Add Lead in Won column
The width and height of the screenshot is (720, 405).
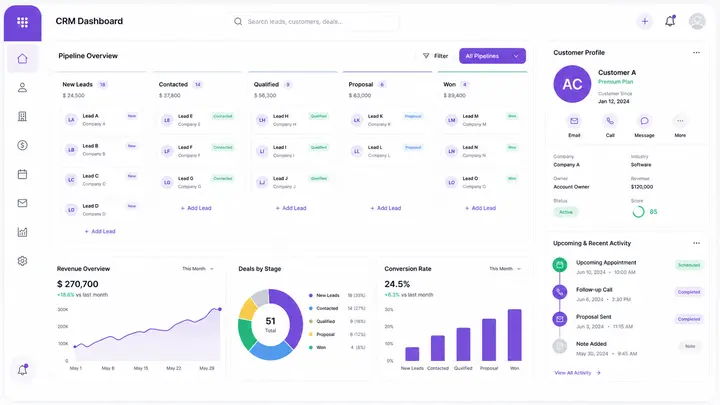point(480,208)
